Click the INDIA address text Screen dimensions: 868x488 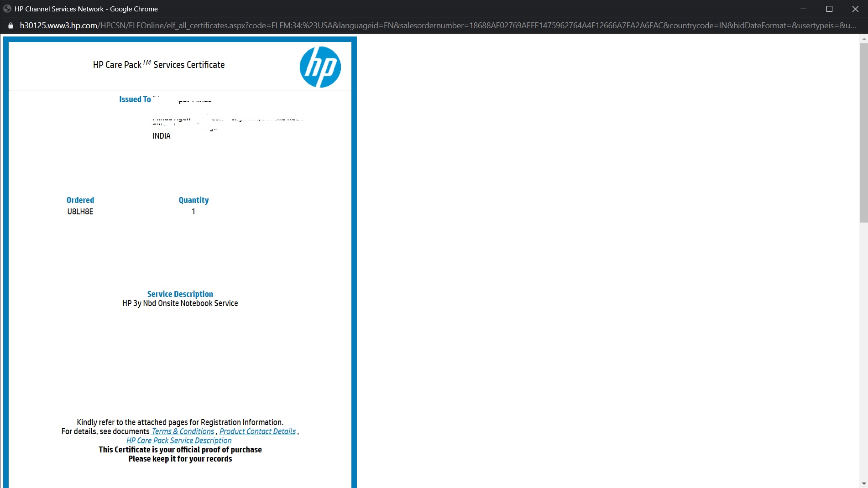[x=161, y=135]
